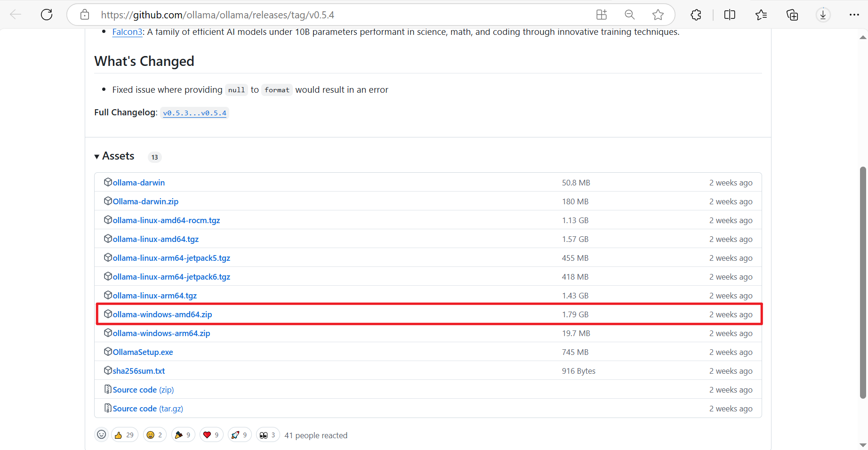Open the Favorites list icon
The image size is (868, 450).
761,15
